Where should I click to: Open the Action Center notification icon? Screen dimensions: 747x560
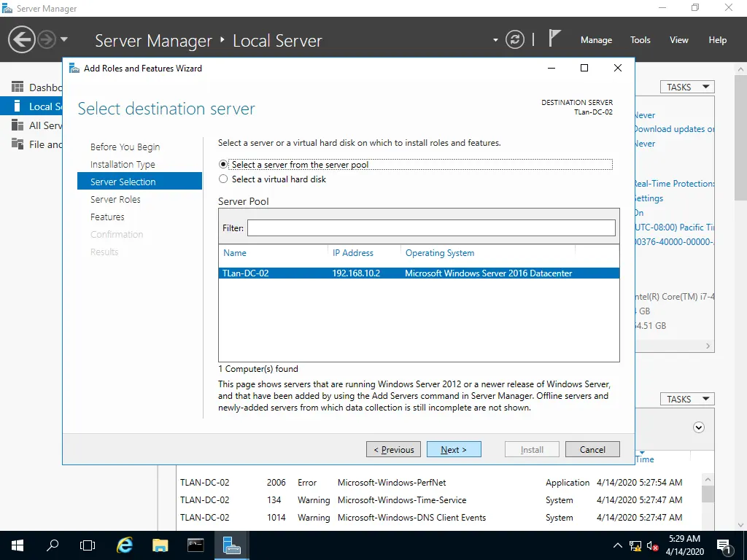tap(724, 545)
